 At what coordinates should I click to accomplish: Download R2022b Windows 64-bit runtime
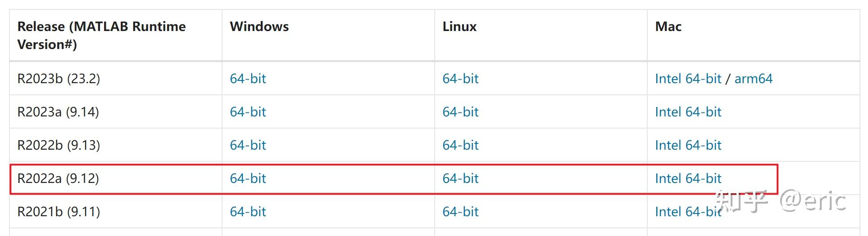pyautogui.click(x=248, y=145)
